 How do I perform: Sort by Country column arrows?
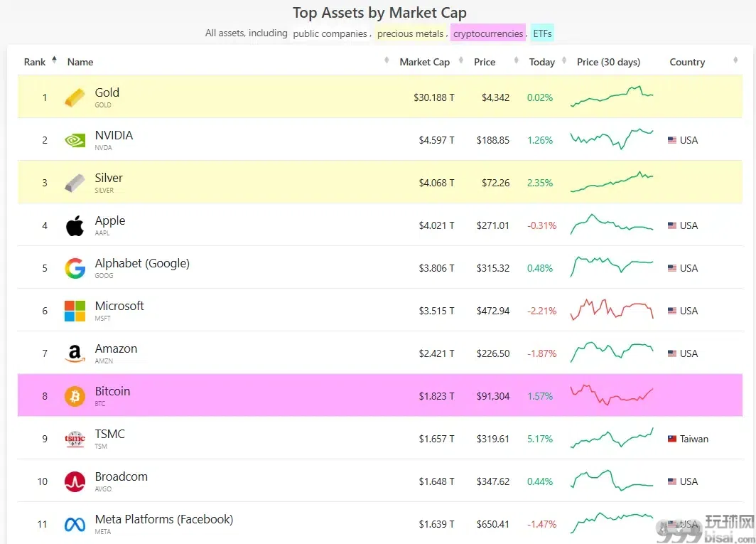(735, 60)
